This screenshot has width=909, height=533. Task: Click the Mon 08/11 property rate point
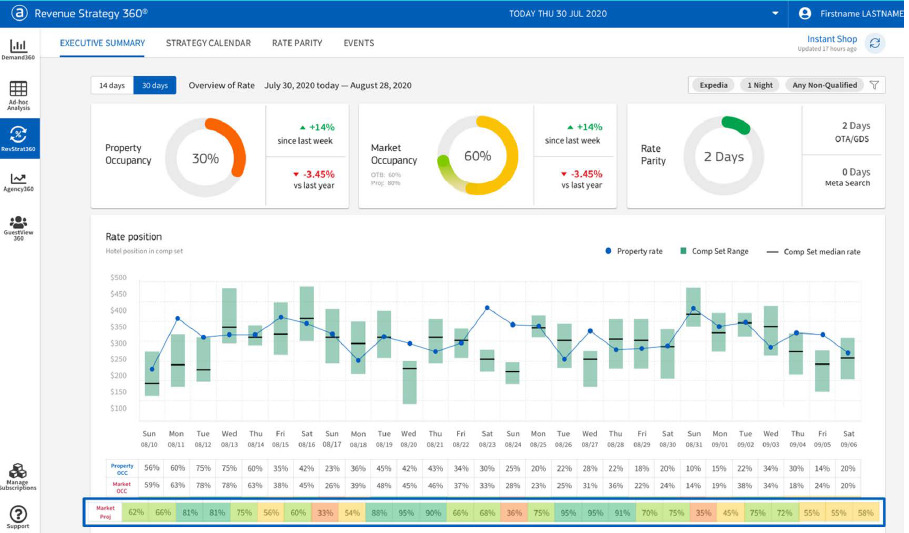click(177, 318)
